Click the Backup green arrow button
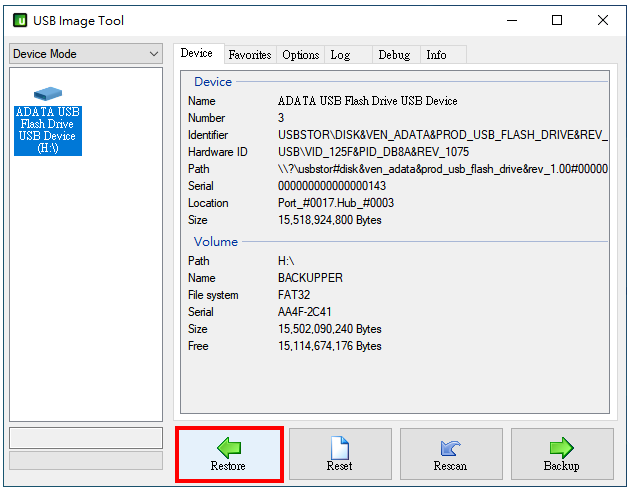 [x=562, y=454]
